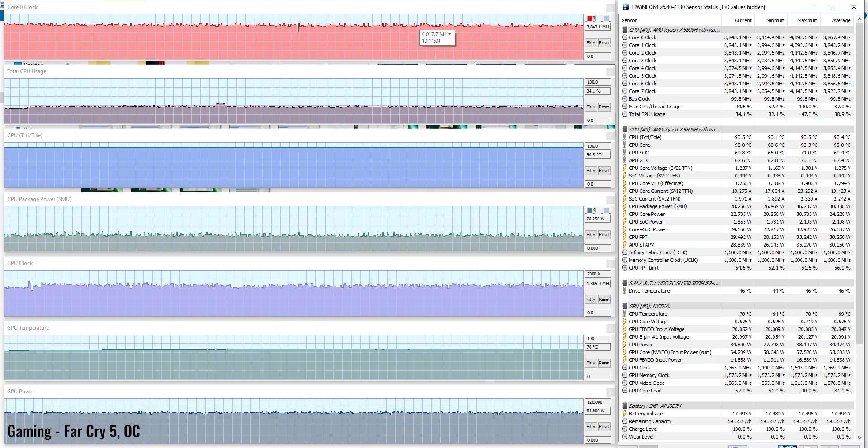Click the chip icon of the Battery section
The height and width of the screenshot is (448, 868).
[625, 406]
